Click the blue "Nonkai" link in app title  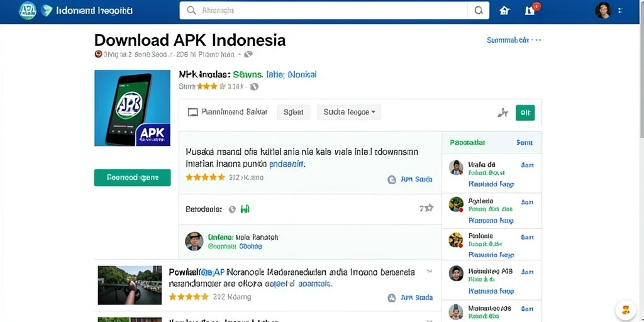[303, 75]
